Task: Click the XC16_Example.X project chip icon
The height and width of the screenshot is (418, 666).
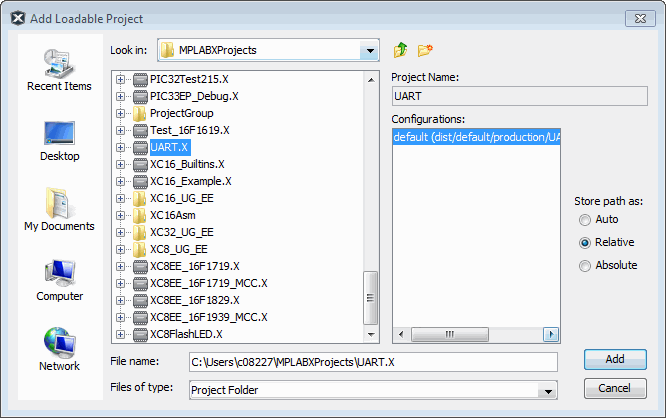Action: click(x=140, y=181)
